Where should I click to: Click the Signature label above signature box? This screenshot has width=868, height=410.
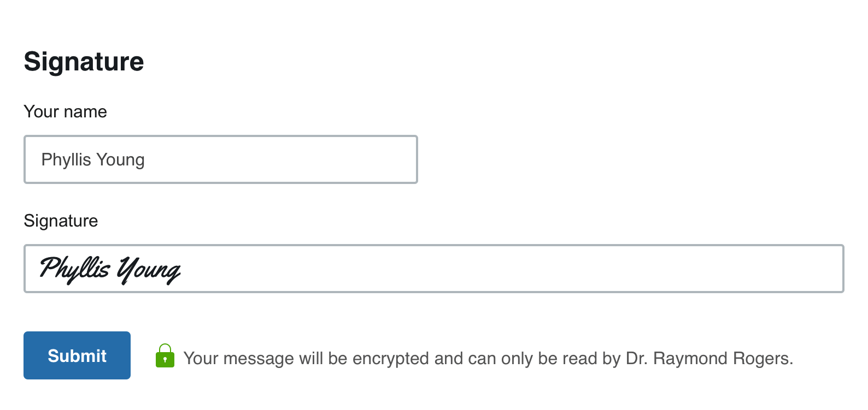pos(61,221)
